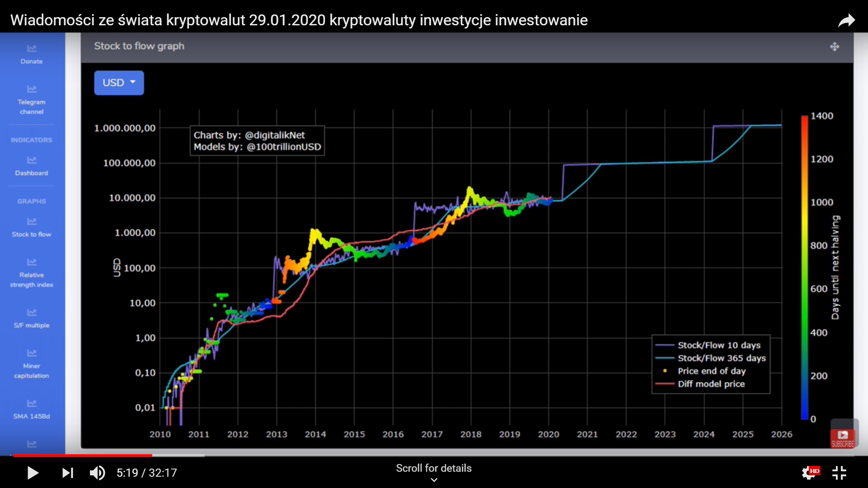
Task: Click the video title text
Action: click(x=299, y=20)
